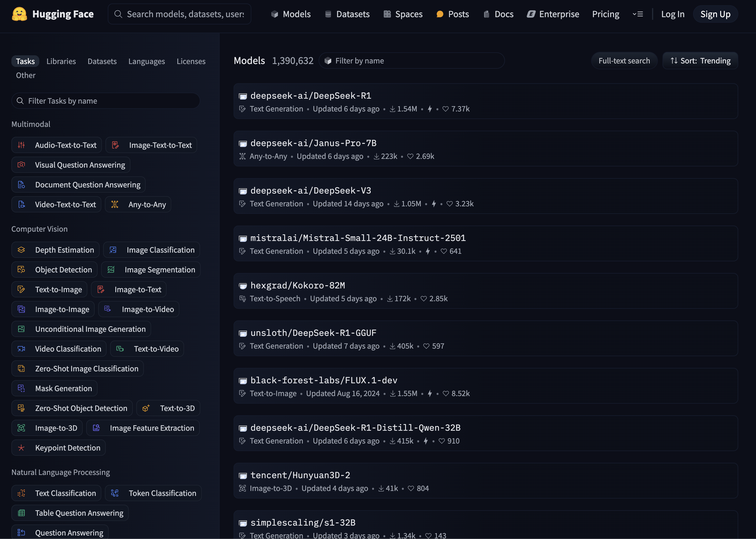
Task: Switch to the Licenses filter tab
Action: (x=191, y=61)
